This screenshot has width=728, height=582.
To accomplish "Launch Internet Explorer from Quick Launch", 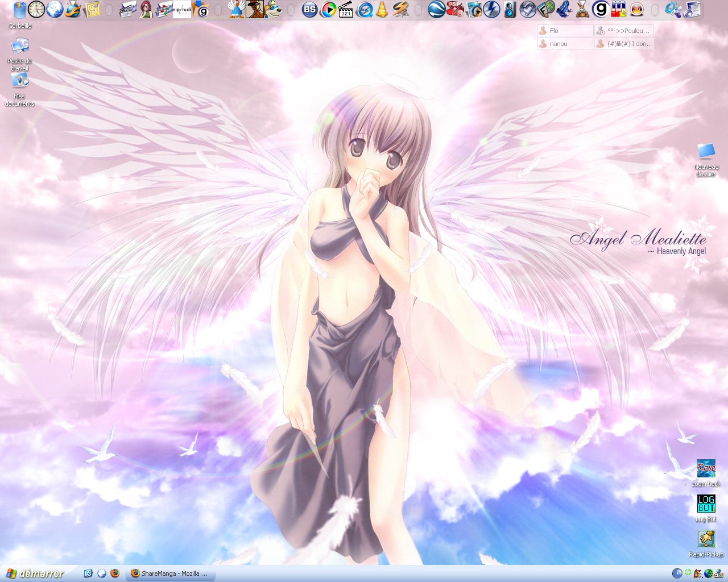I will [88, 573].
